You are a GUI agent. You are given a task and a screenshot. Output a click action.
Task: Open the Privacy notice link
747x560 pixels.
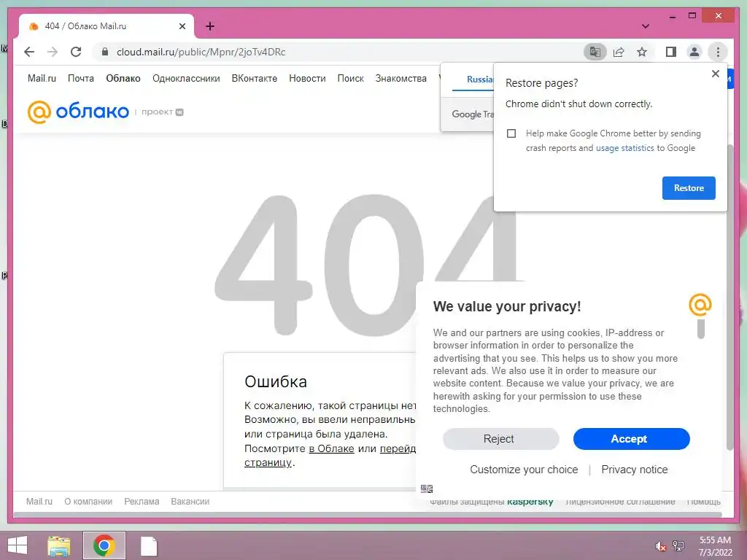click(x=634, y=470)
